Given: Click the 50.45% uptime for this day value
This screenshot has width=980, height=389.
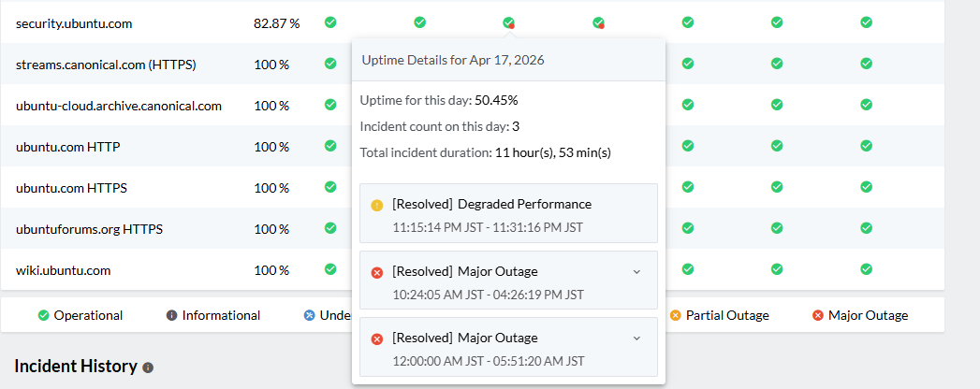Looking at the screenshot, I should [x=496, y=100].
